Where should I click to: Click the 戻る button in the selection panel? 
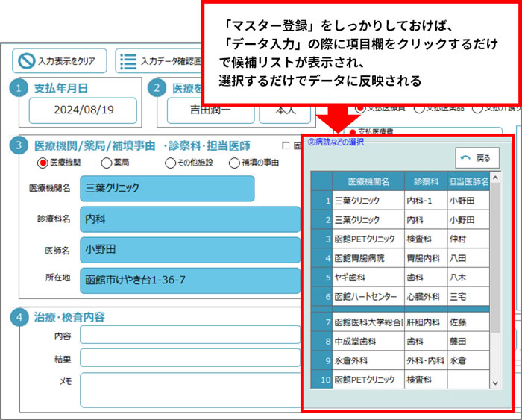pyautogui.click(x=477, y=158)
